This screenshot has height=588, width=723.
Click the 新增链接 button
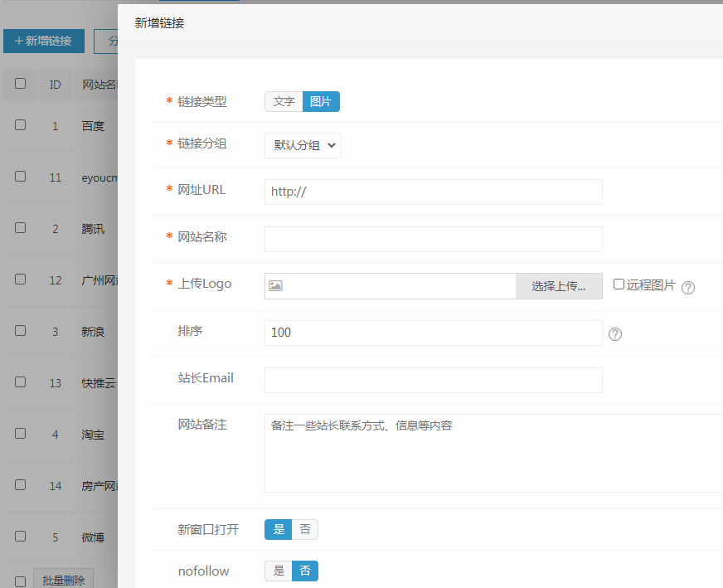click(x=44, y=41)
